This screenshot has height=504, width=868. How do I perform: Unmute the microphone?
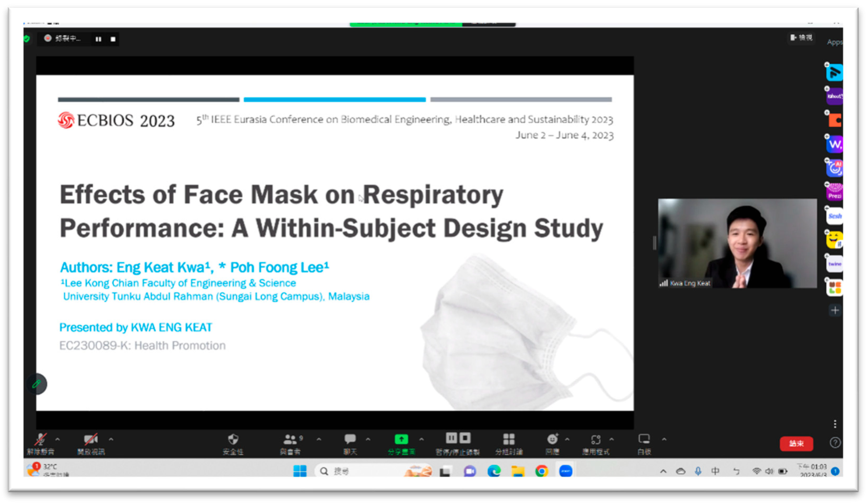pyautogui.click(x=41, y=440)
